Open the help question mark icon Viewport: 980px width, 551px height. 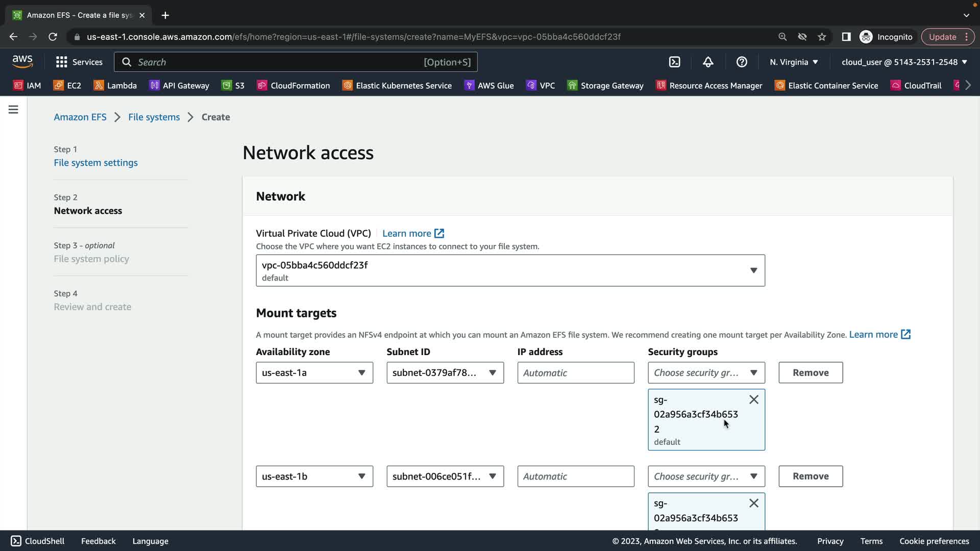click(x=742, y=62)
